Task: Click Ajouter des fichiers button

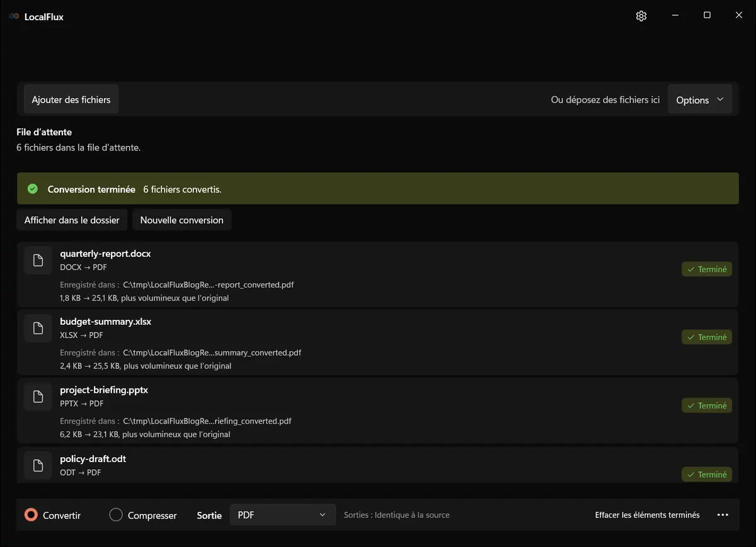Action: (71, 100)
